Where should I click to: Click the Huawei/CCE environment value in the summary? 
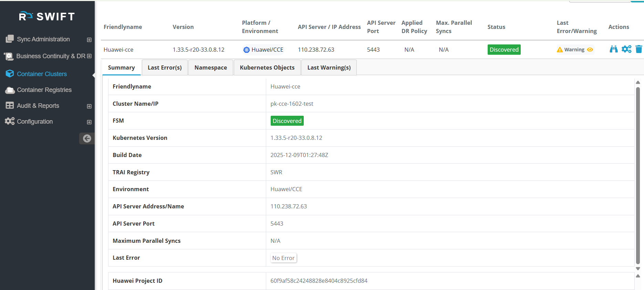pos(286,189)
